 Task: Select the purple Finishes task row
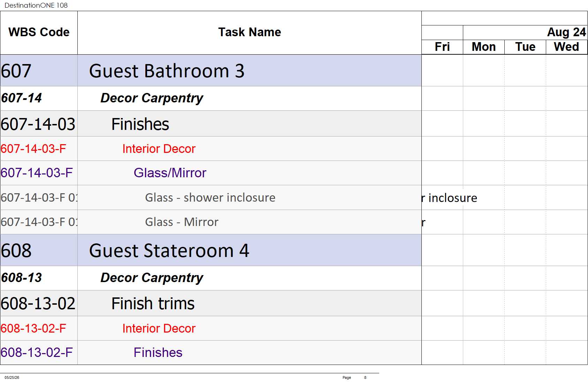pyautogui.click(x=211, y=353)
